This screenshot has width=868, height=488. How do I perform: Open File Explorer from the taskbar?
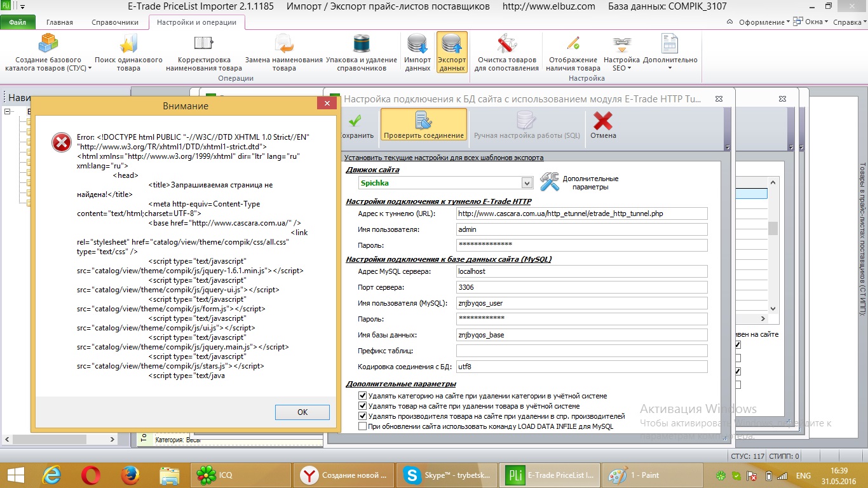point(170,475)
